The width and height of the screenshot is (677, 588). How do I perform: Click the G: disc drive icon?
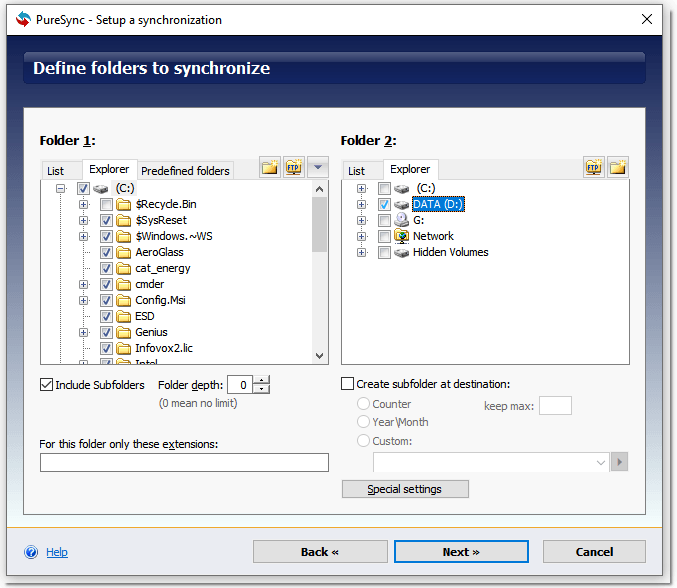402,220
